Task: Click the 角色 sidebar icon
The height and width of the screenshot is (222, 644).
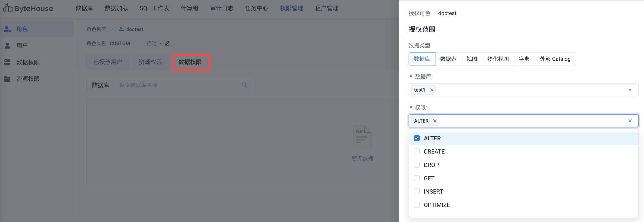Action: (7, 29)
